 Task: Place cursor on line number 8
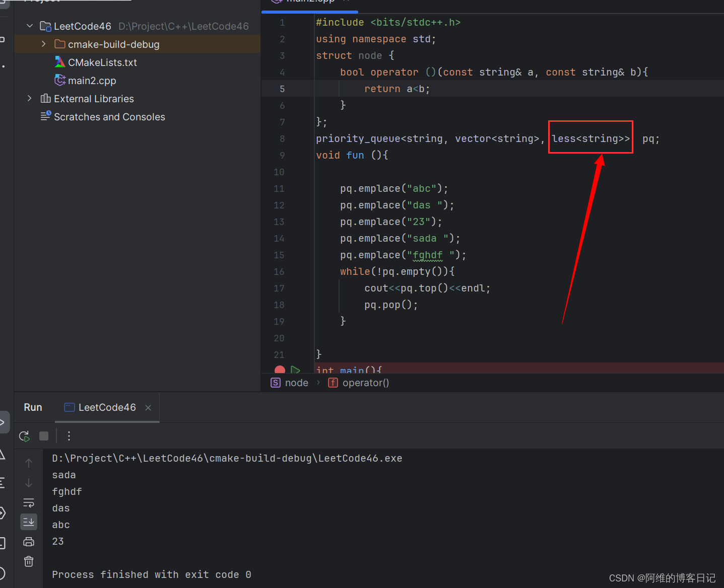click(282, 138)
